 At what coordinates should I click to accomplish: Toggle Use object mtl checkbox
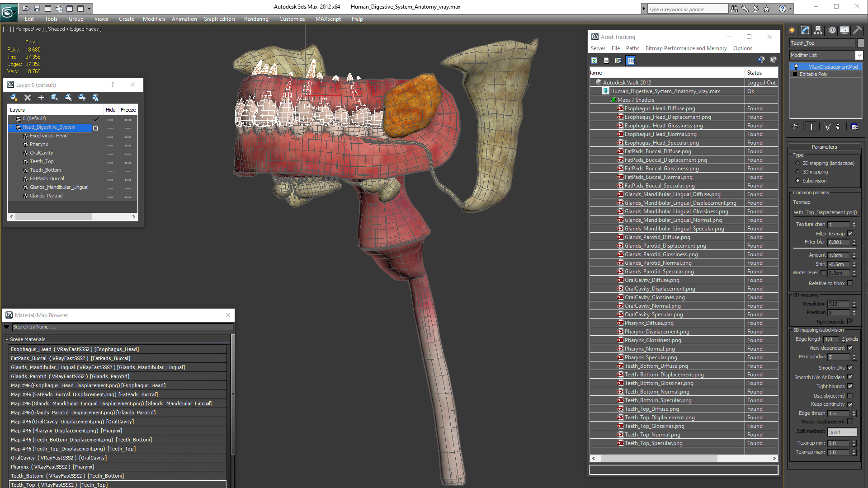pyautogui.click(x=850, y=396)
